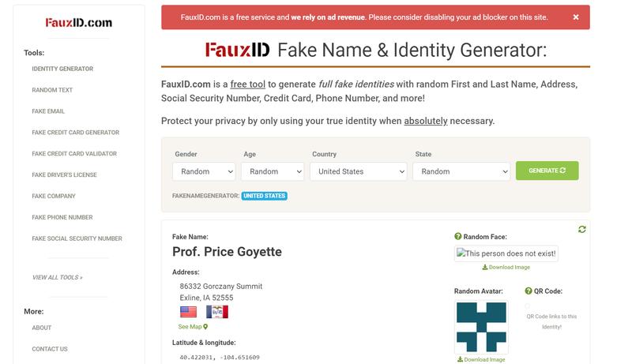Open Fake Credit Card Generator
Image resolution: width=632 pixels, height=364 pixels.
(x=75, y=133)
